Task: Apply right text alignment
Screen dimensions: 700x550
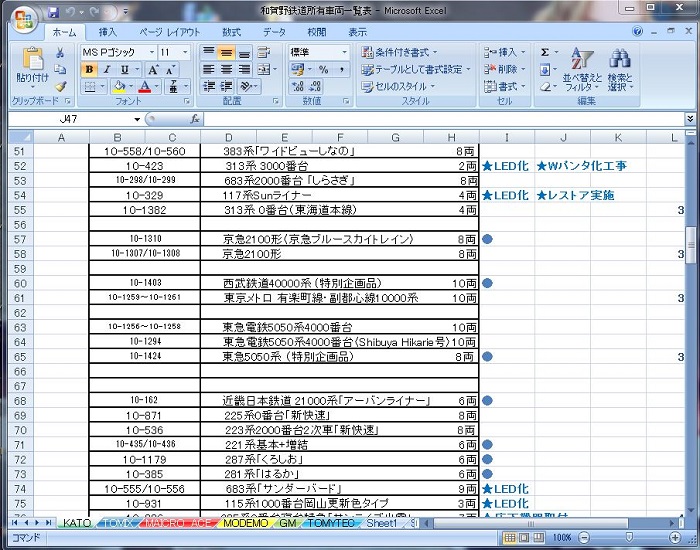Action: coord(244,70)
